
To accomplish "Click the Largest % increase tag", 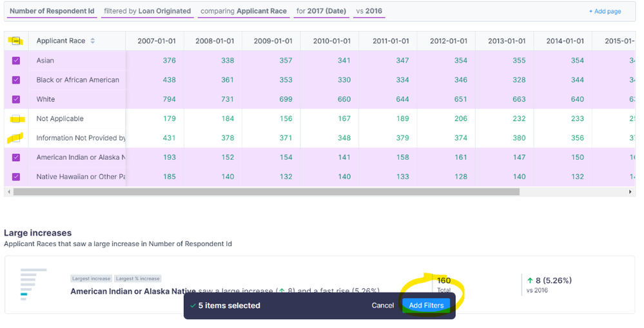I will click(137, 278).
